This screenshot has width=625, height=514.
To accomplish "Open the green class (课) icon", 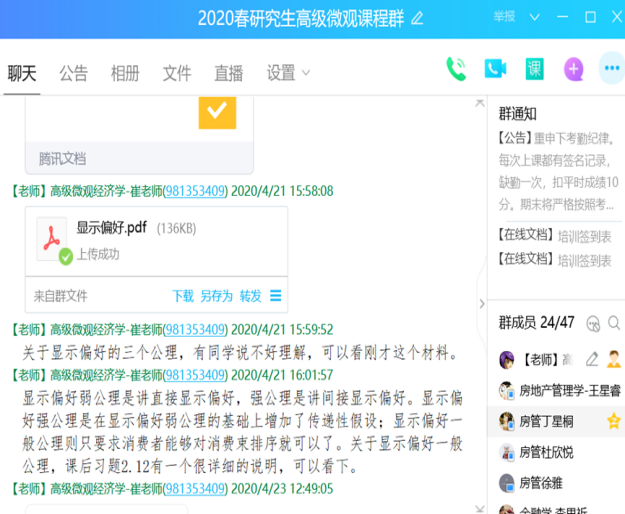I will pyautogui.click(x=534, y=69).
